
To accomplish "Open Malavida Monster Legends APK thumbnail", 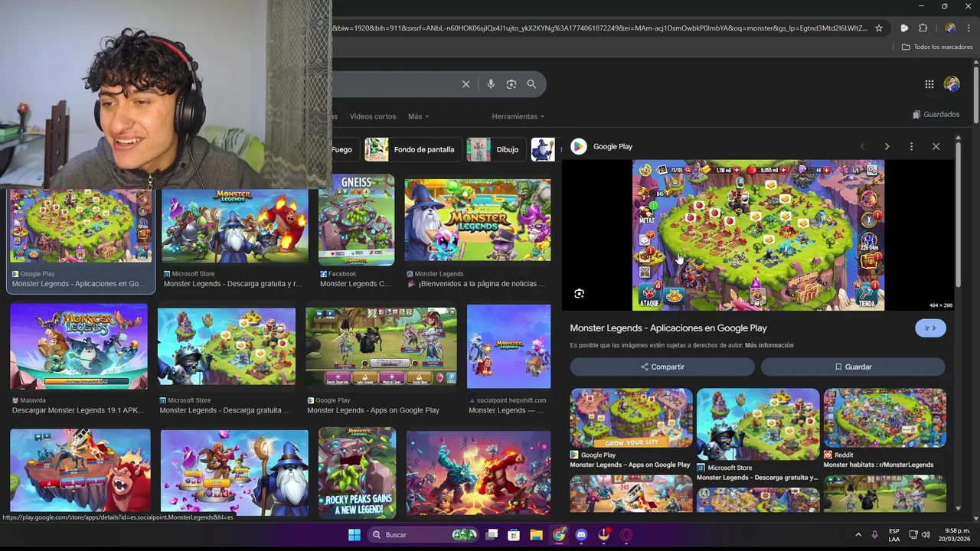I will click(x=79, y=347).
